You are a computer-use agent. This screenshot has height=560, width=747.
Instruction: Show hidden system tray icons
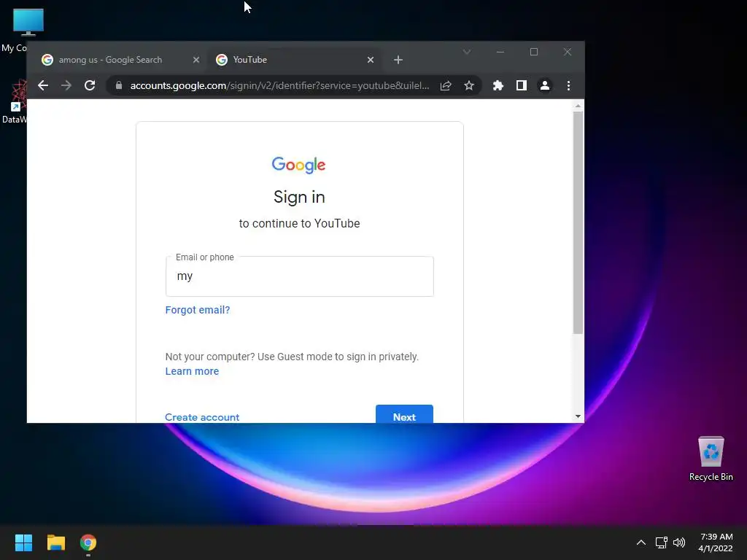click(641, 542)
